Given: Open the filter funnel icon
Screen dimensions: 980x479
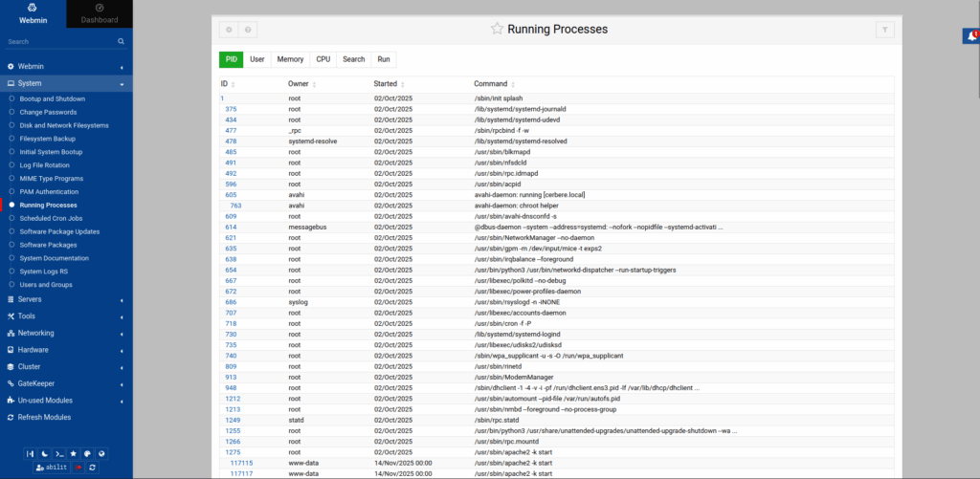Looking at the screenshot, I should tap(885, 30).
